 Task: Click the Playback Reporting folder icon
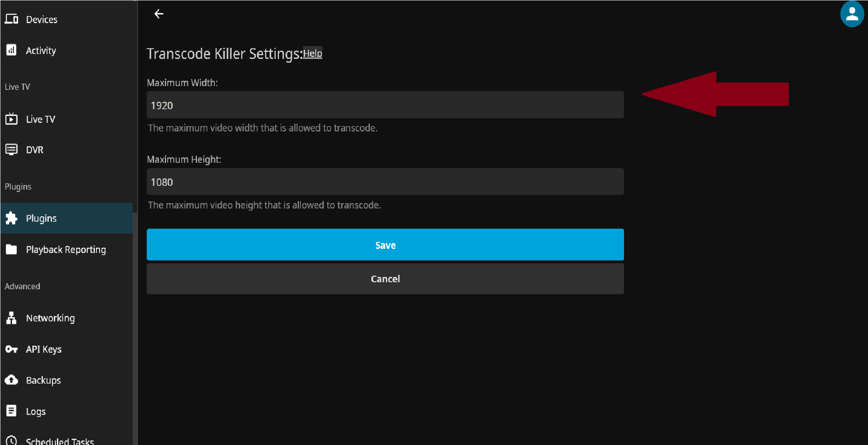click(12, 249)
